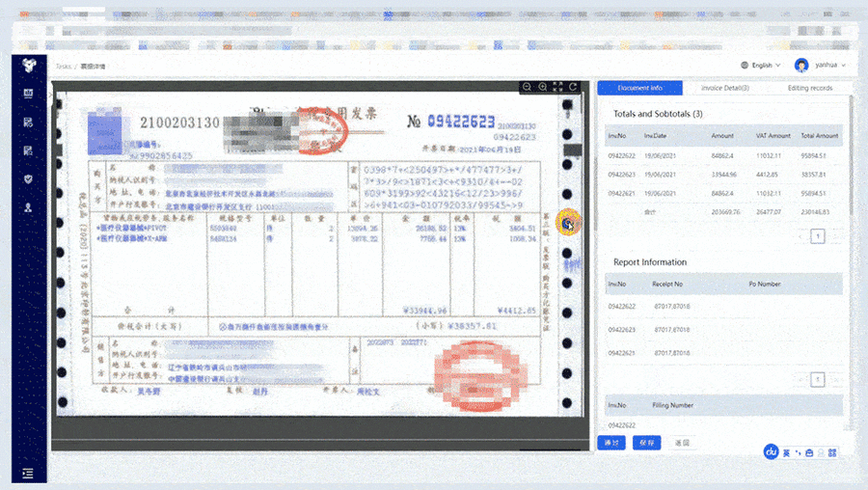
Task: Click the yanhua user avatar
Action: pos(801,66)
